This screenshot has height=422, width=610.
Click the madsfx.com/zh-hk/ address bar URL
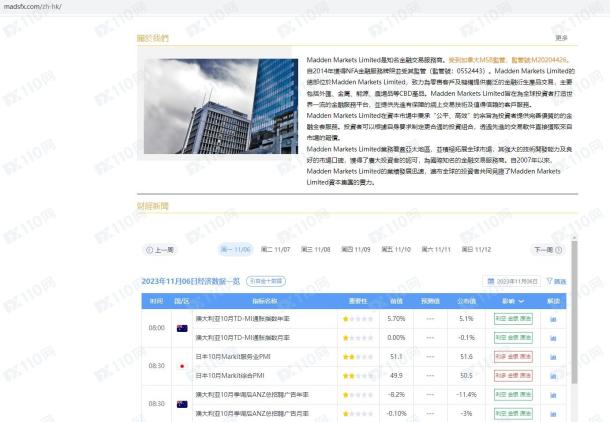[32, 6]
